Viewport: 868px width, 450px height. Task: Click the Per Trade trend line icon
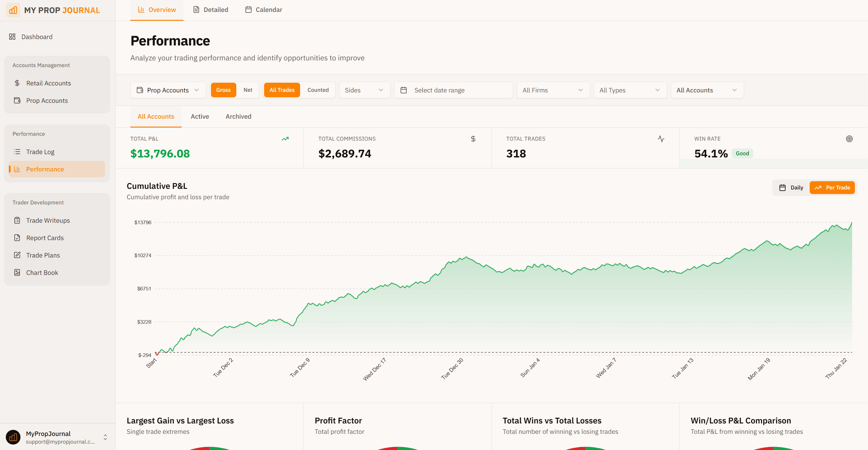[818, 188]
